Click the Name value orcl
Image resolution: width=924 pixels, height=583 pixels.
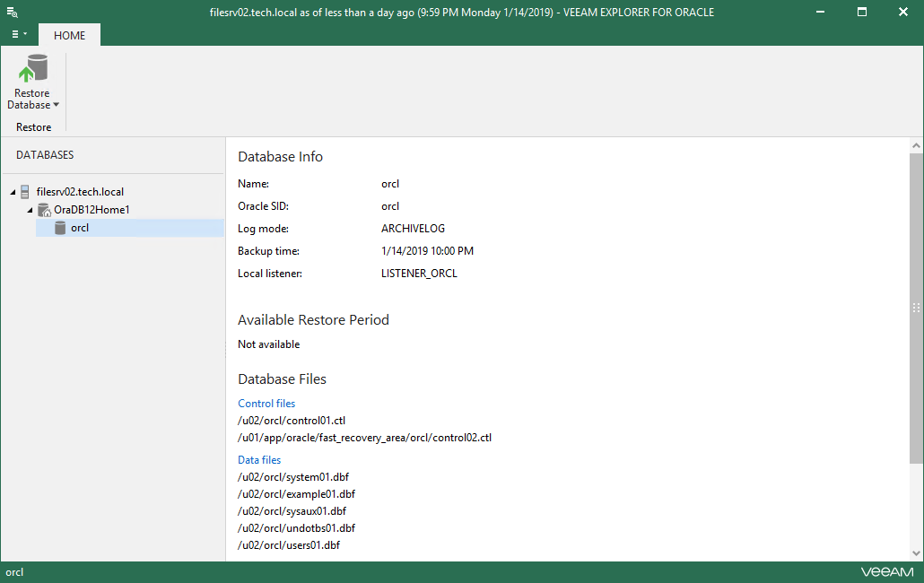(x=390, y=184)
